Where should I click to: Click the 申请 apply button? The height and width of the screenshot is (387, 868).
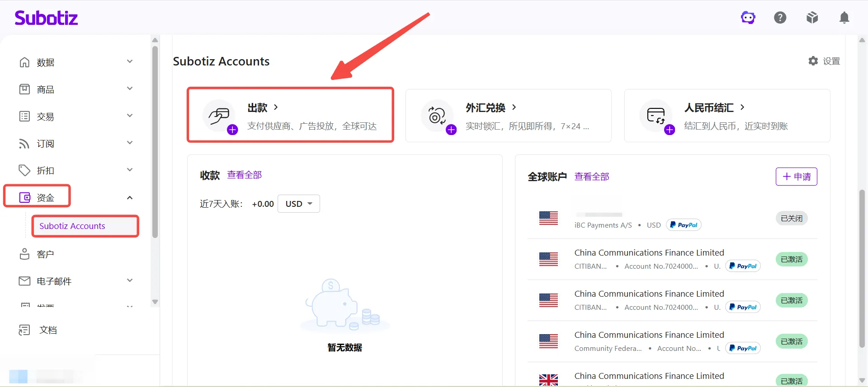(x=797, y=177)
